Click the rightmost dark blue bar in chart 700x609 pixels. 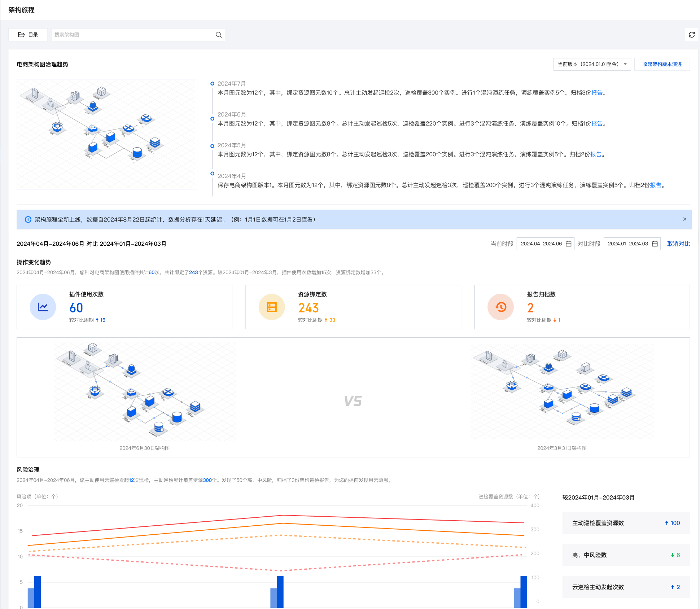524,592
